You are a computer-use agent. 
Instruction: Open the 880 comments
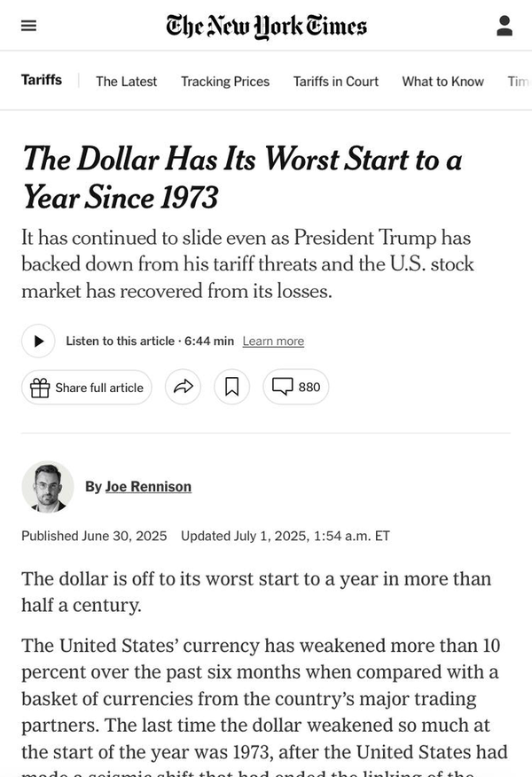point(296,388)
